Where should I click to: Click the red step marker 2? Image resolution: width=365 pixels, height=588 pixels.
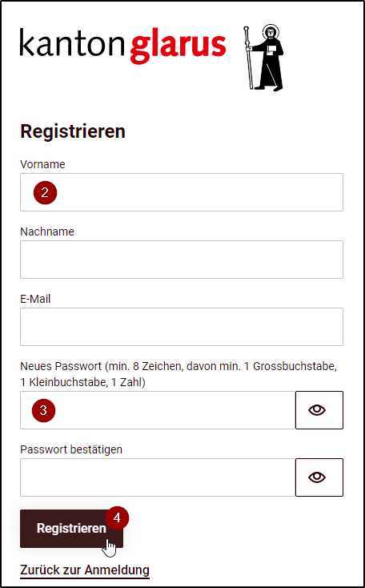[x=45, y=193]
